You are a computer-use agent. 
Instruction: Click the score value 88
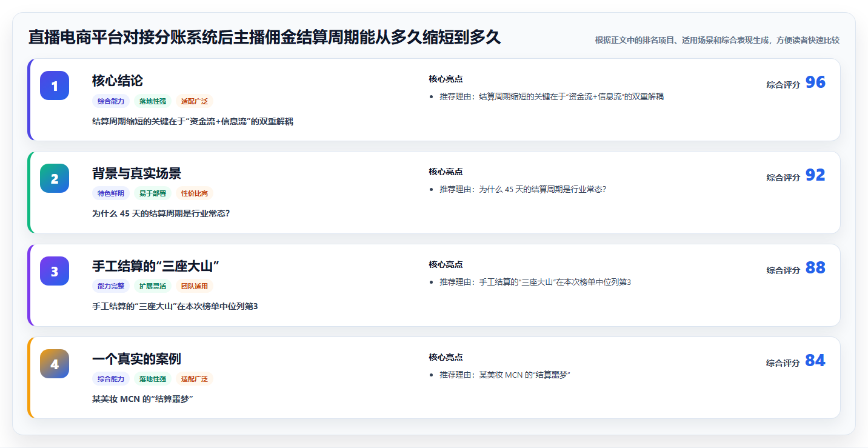[815, 268]
